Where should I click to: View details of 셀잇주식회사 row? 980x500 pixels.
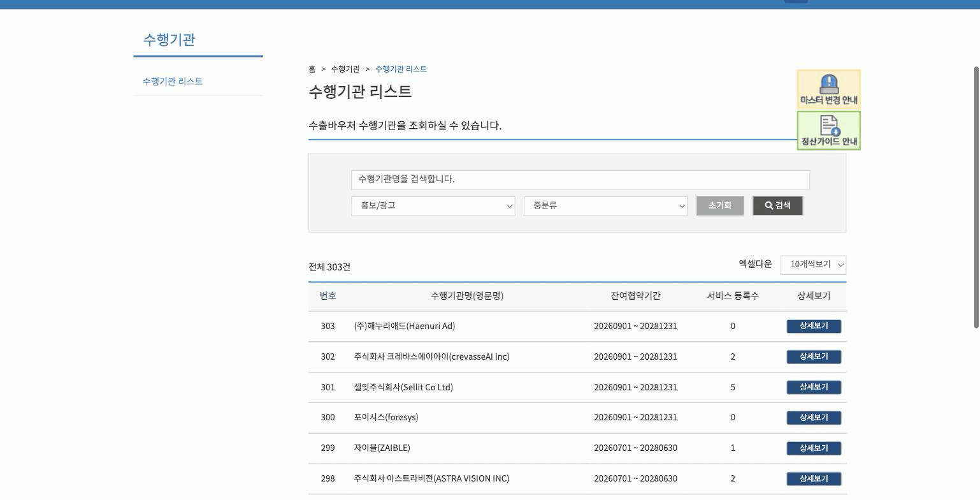click(814, 387)
